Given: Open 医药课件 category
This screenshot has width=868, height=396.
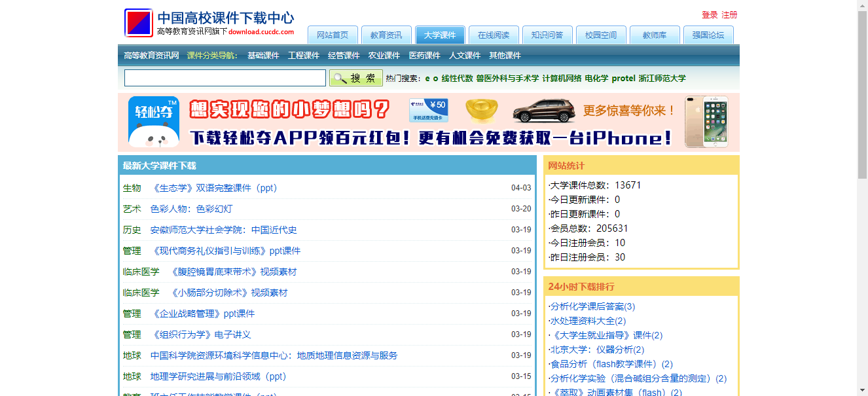Looking at the screenshot, I should pos(425,56).
